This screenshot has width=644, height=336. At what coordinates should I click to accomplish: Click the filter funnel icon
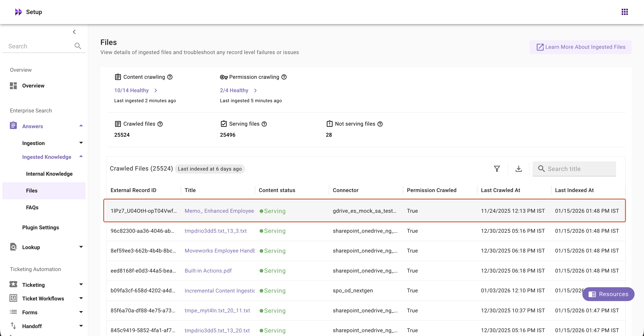[497, 169]
